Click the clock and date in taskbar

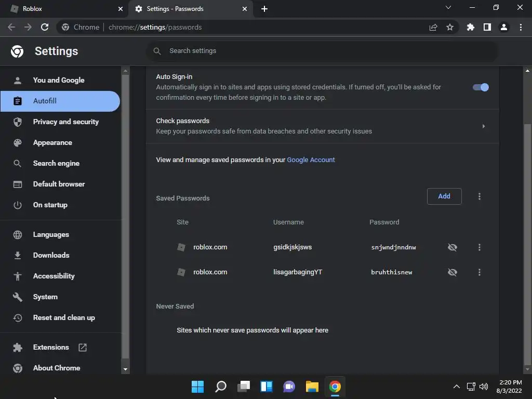click(x=509, y=387)
